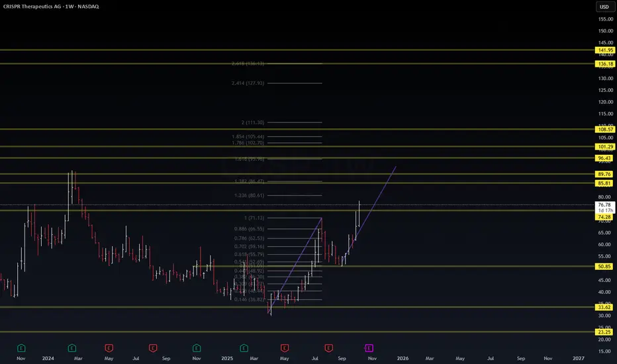Click the purple upcoming earnings marker near Nov 2025

tap(369, 348)
